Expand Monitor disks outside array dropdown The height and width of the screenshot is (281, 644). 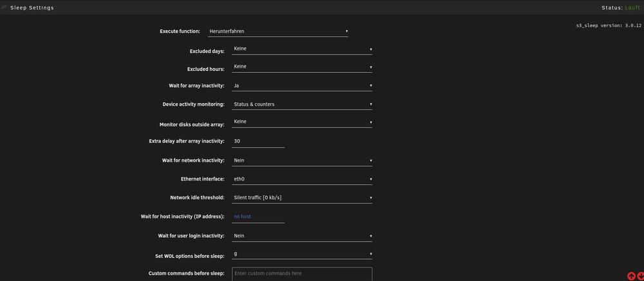click(302, 122)
